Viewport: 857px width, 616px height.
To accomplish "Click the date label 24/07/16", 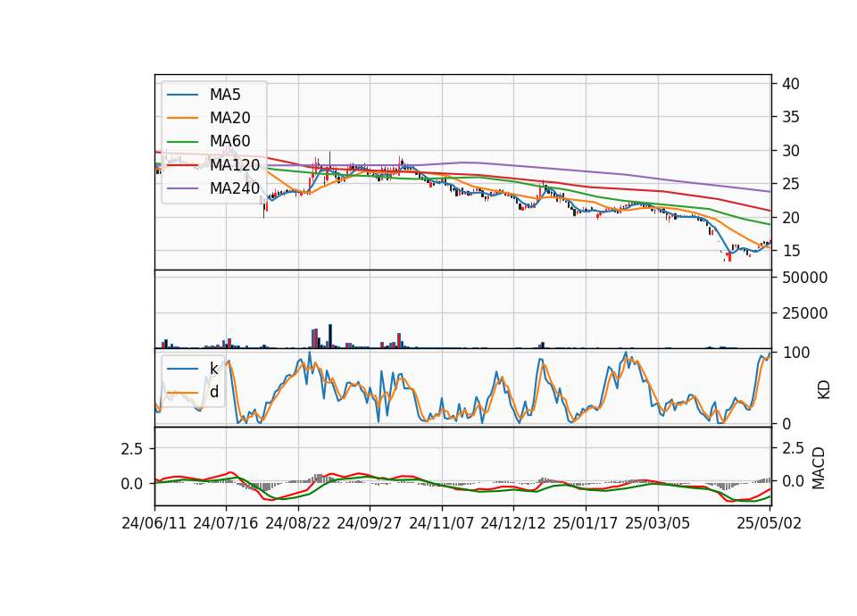I will pyautogui.click(x=226, y=523).
